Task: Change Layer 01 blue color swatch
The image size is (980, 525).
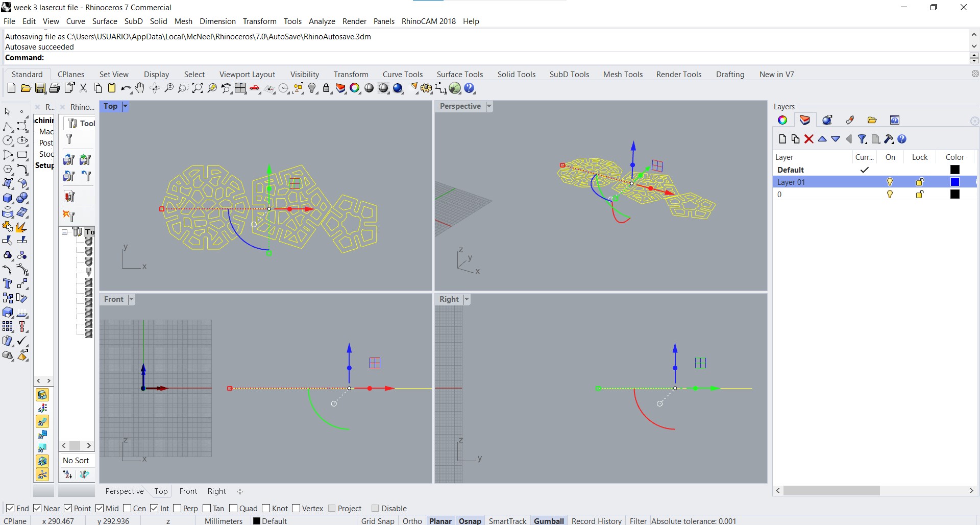Action: [x=954, y=182]
